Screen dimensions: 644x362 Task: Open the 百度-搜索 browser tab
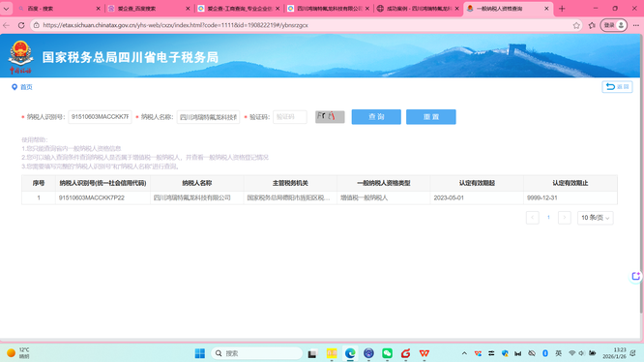57,8
